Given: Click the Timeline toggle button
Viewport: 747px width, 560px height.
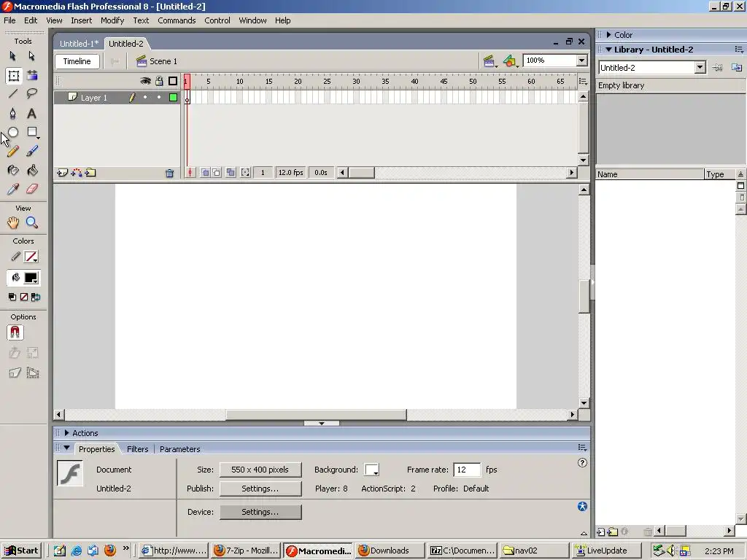Looking at the screenshot, I should pyautogui.click(x=77, y=61).
